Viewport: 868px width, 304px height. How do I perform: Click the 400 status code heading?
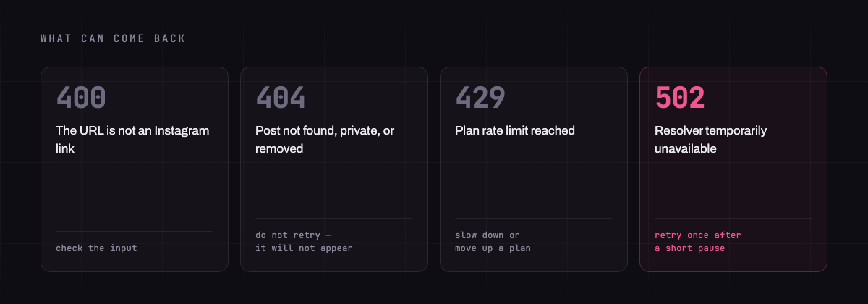(81, 98)
